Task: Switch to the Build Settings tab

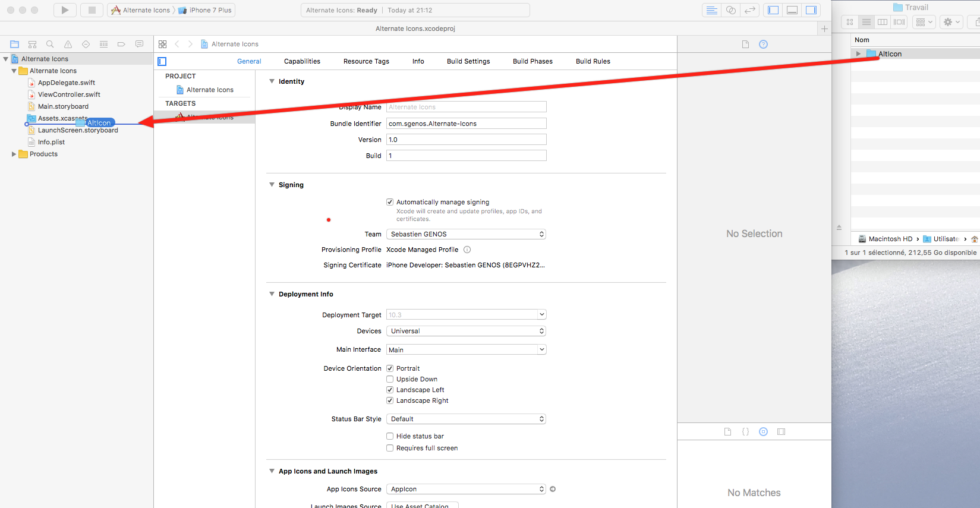Action: [468, 61]
